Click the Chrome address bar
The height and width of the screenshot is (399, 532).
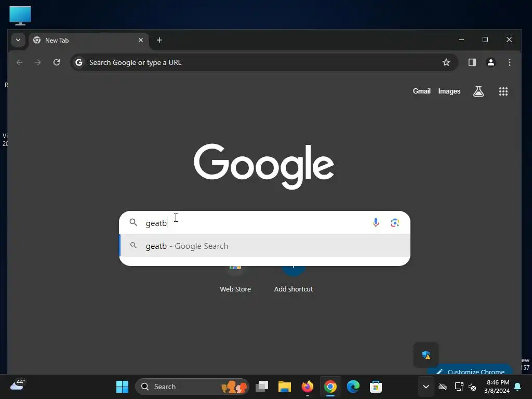pyautogui.click(x=264, y=62)
